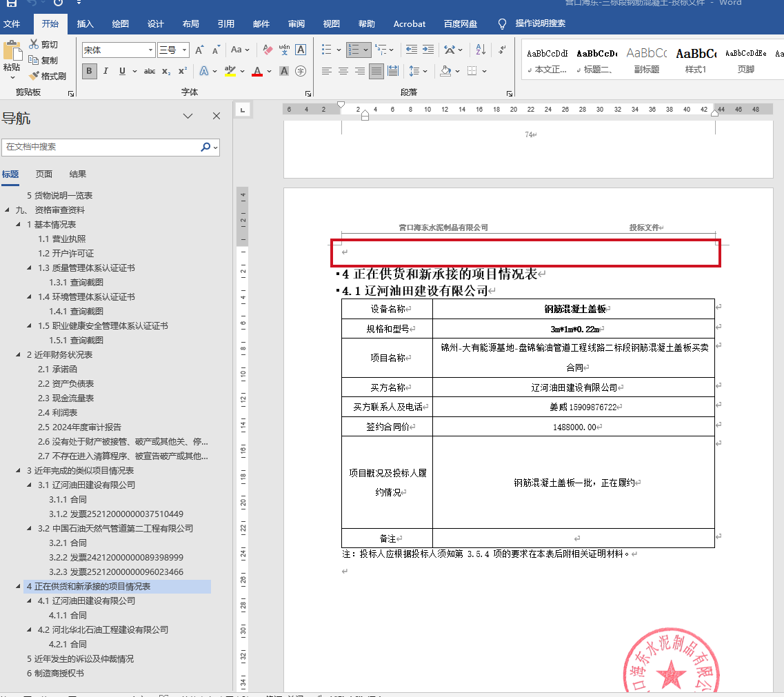This screenshot has width=784, height=697.
Task: Apply the 副标题 style
Action: pos(647,60)
